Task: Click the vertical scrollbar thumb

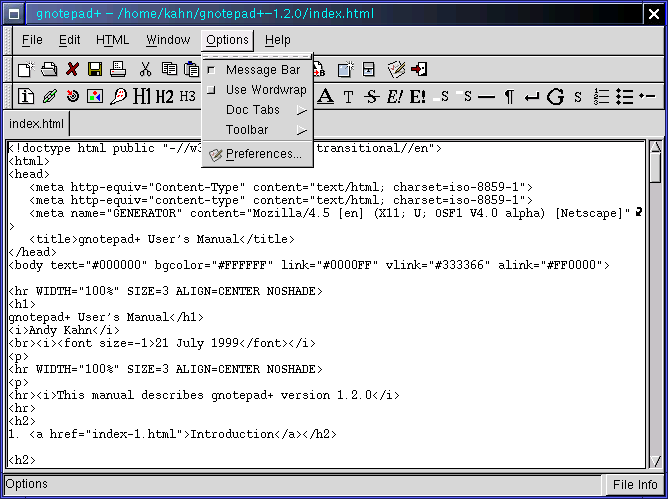Action: [656, 168]
